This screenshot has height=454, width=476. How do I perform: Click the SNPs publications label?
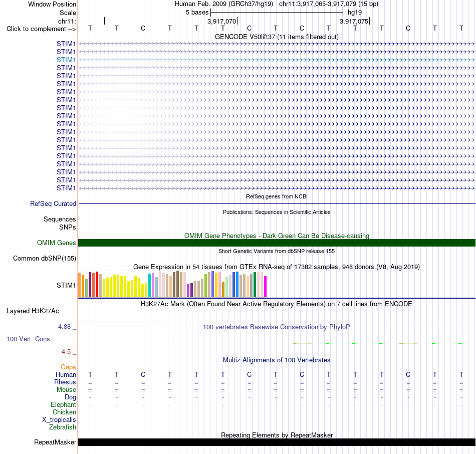click(68, 227)
